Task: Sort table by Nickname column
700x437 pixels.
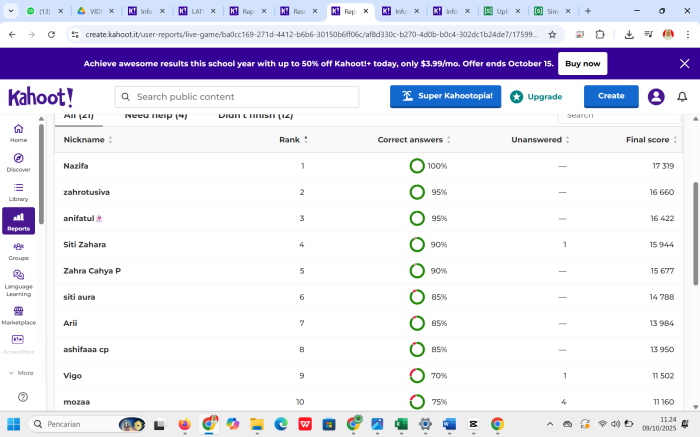Action: (x=86, y=140)
